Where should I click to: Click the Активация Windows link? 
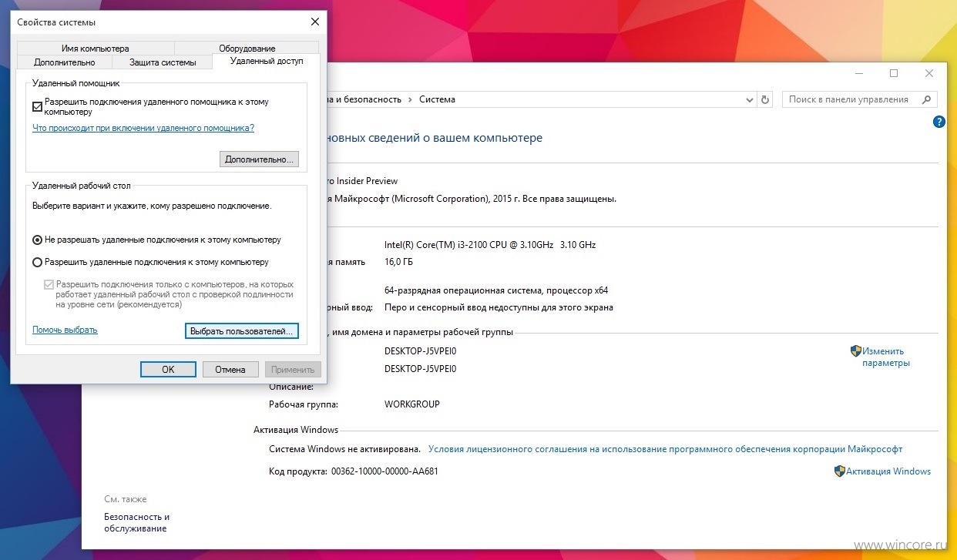click(x=888, y=471)
